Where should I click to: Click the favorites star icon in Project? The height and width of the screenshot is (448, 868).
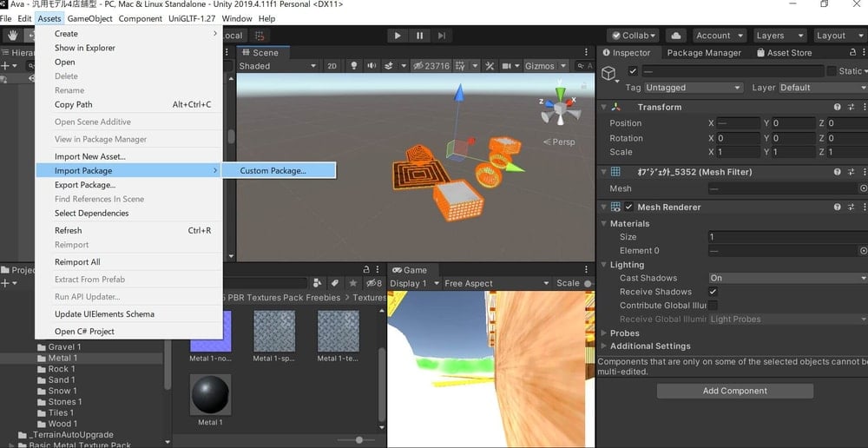coord(352,283)
